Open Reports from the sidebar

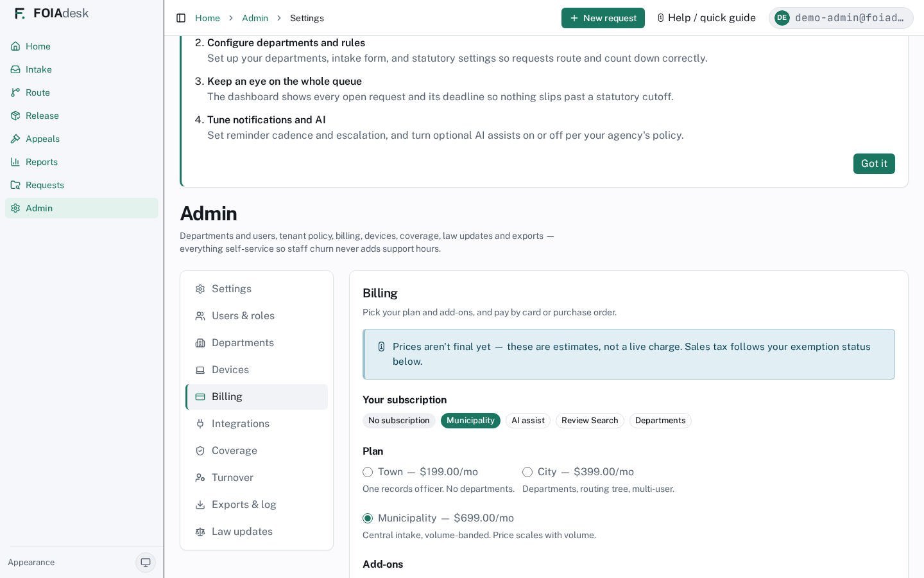(81, 162)
